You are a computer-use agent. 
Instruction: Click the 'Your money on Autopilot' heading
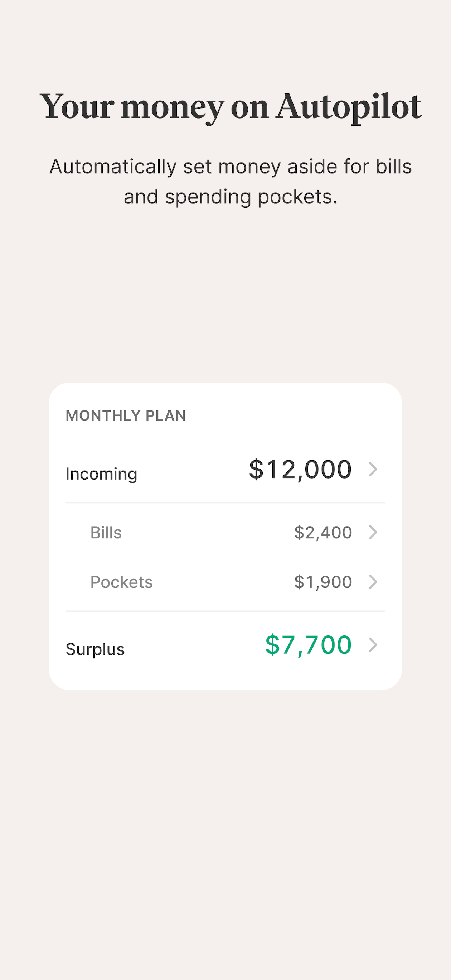click(x=231, y=107)
